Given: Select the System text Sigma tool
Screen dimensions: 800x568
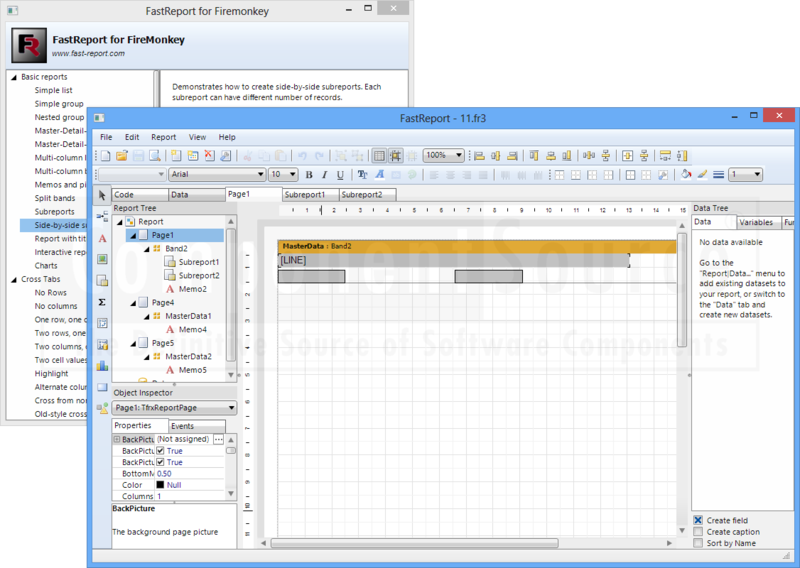Looking at the screenshot, I should click(103, 302).
